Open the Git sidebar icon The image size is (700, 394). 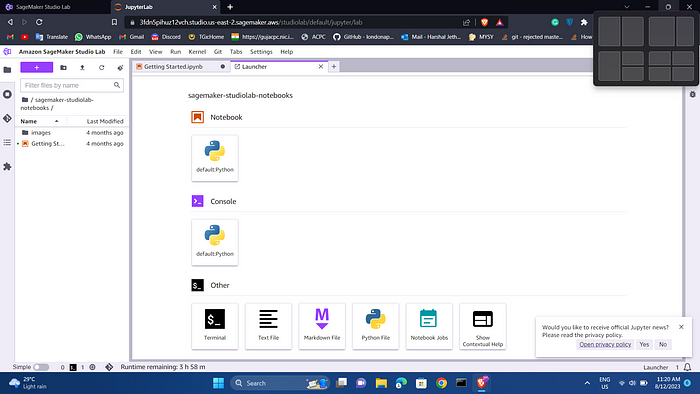point(7,118)
